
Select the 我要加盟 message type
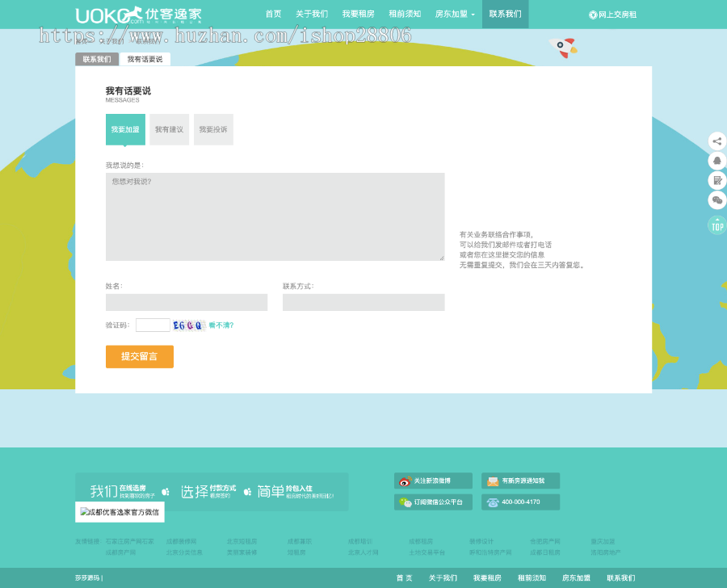(125, 129)
